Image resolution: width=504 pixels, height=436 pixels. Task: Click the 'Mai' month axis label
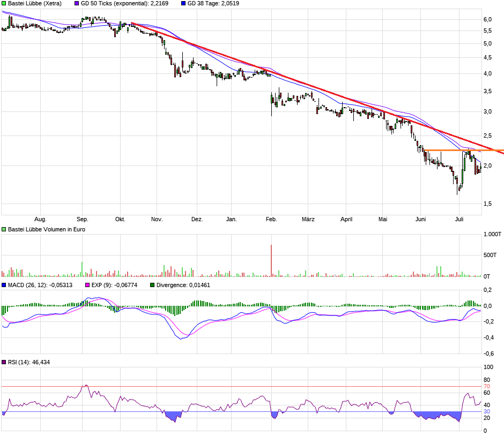tap(383, 219)
